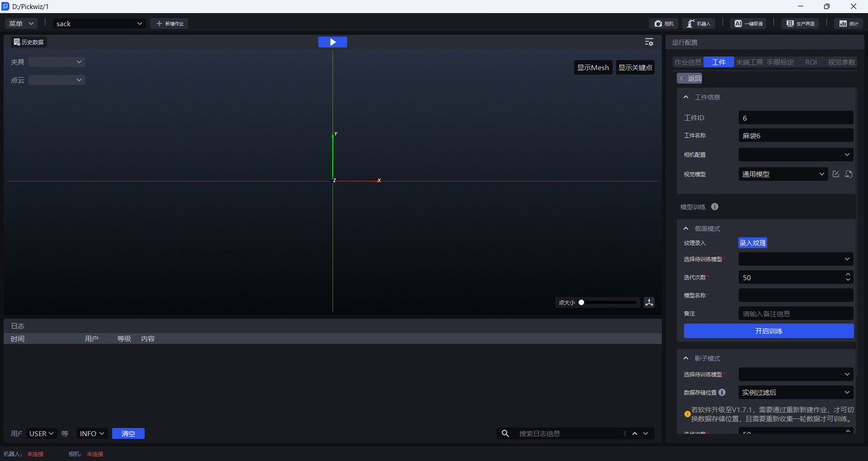
Task: Open the 生产界面 production view
Action: 800,24
